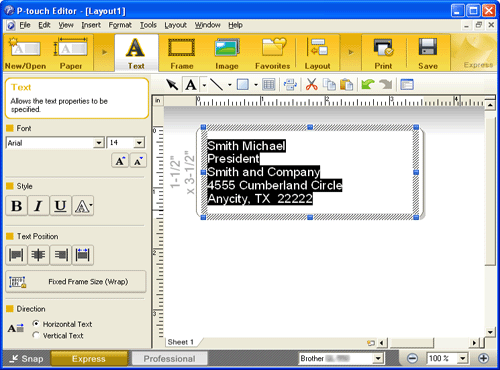Viewport: 500px width, 370px height.
Task: Copy the selected text
Action: [x=329, y=85]
